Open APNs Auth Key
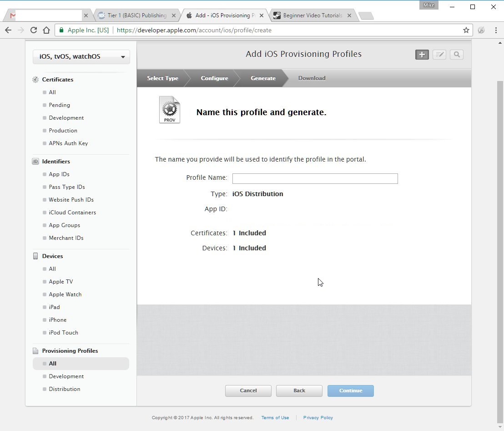 pos(69,143)
